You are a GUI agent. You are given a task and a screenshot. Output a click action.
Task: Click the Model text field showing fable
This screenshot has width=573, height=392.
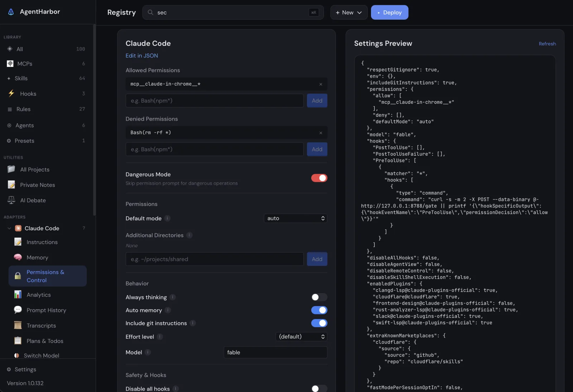275,352
